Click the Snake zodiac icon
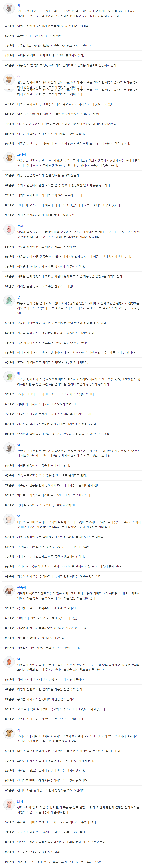 [x=9, y=377]
